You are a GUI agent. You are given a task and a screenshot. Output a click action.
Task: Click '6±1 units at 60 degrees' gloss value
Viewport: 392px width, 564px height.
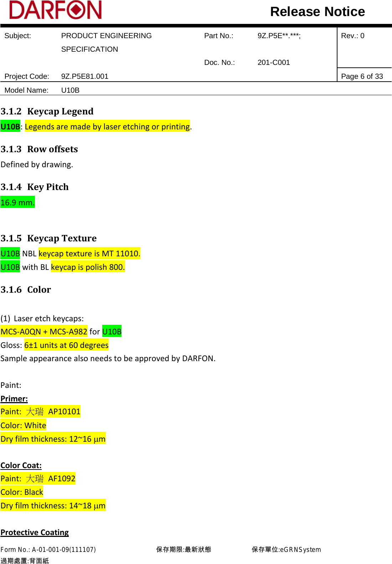click(x=66, y=345)
